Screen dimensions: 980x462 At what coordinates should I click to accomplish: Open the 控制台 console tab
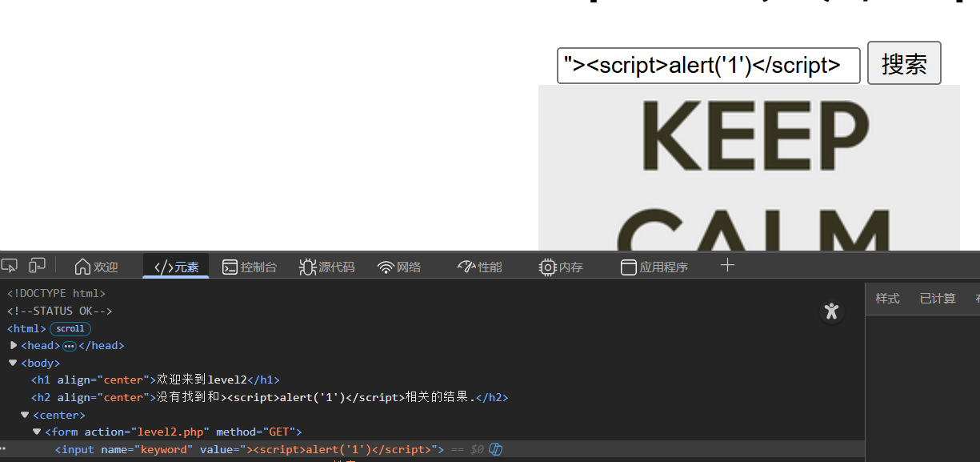[250, 267]
